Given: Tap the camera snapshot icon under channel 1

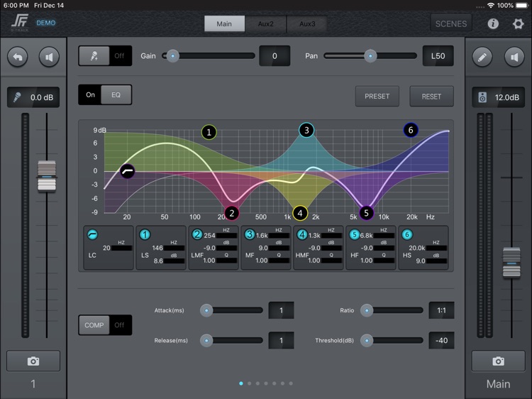Looking at the screenshot, I should (33, 361).
